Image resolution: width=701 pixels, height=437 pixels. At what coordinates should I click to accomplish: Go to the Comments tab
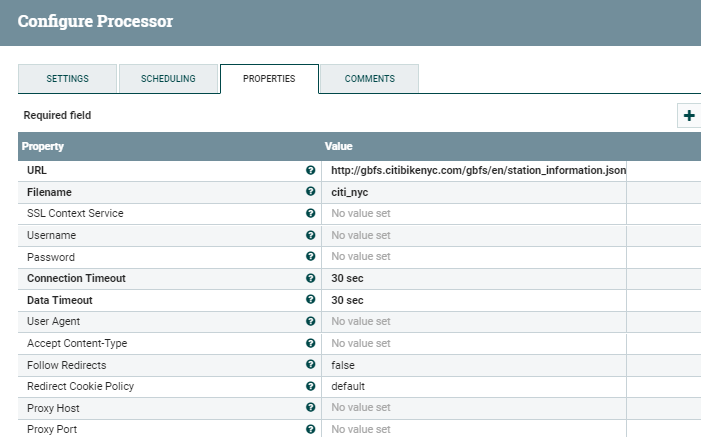pyautogui.click(x=370, y=79)
